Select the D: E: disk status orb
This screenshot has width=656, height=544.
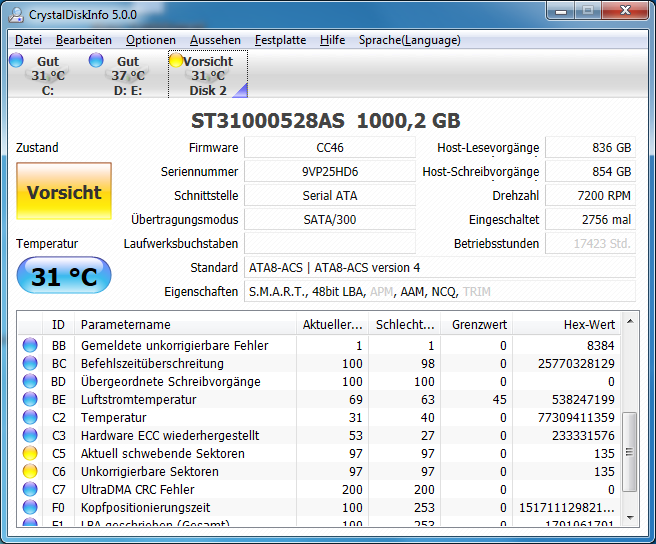pyautogui.click(x=96, y=60)
